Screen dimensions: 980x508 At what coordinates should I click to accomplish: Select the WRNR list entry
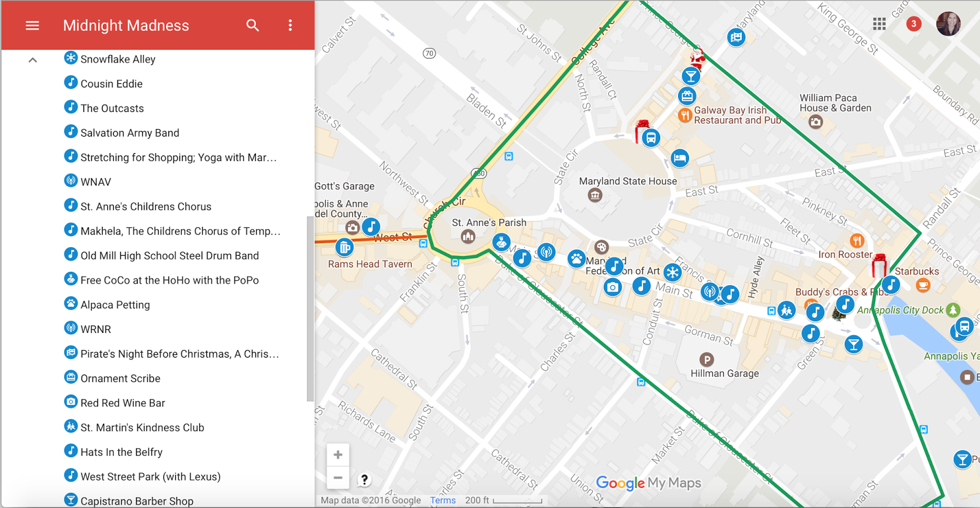coord(88,329)
